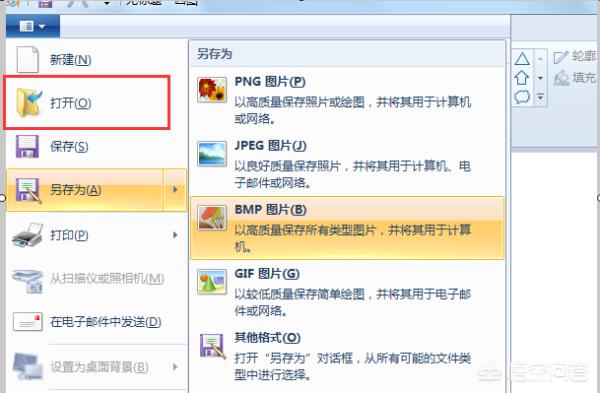Viewport: 600px width, 393px height.
Task: Click the JPEG description text
Action: (x=352, y=174)
